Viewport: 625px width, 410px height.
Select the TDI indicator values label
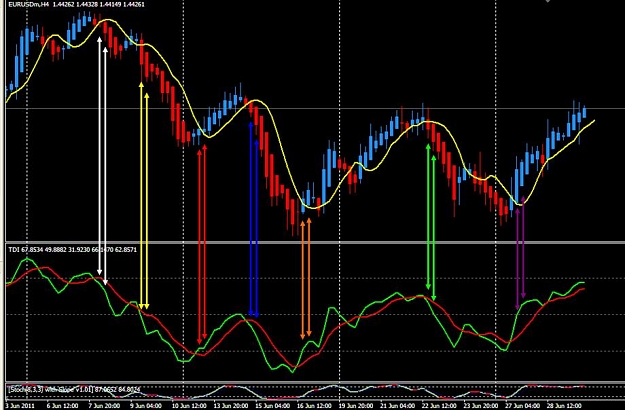[73, 250]
